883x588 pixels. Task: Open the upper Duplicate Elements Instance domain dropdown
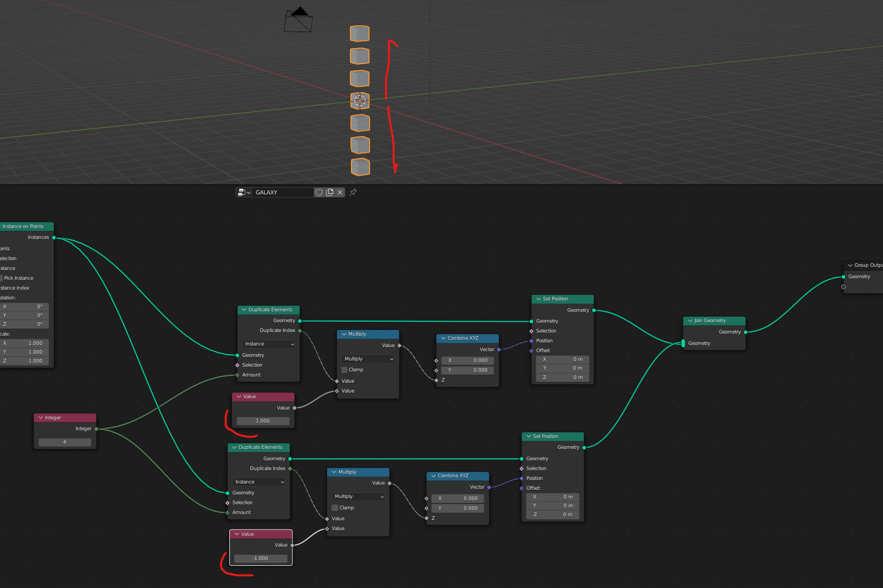(269, 344)
